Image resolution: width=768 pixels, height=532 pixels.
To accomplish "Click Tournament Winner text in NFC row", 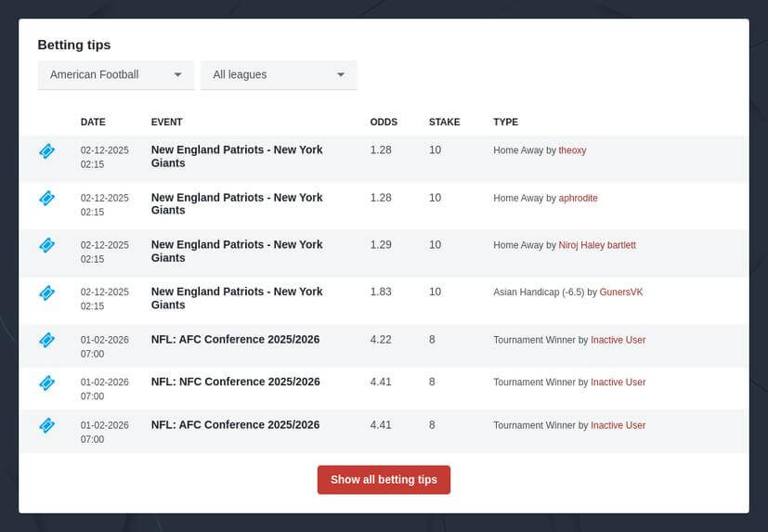I will [534, 383].
